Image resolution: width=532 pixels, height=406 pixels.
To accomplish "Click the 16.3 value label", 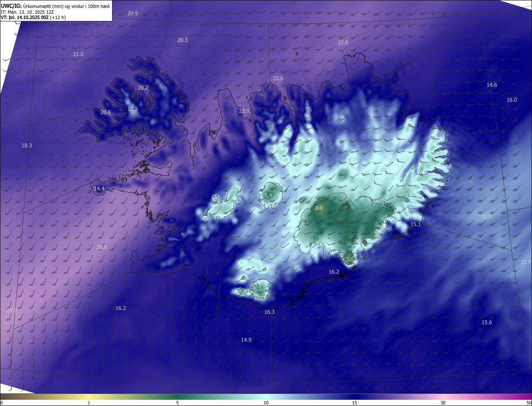I will 269,312.
